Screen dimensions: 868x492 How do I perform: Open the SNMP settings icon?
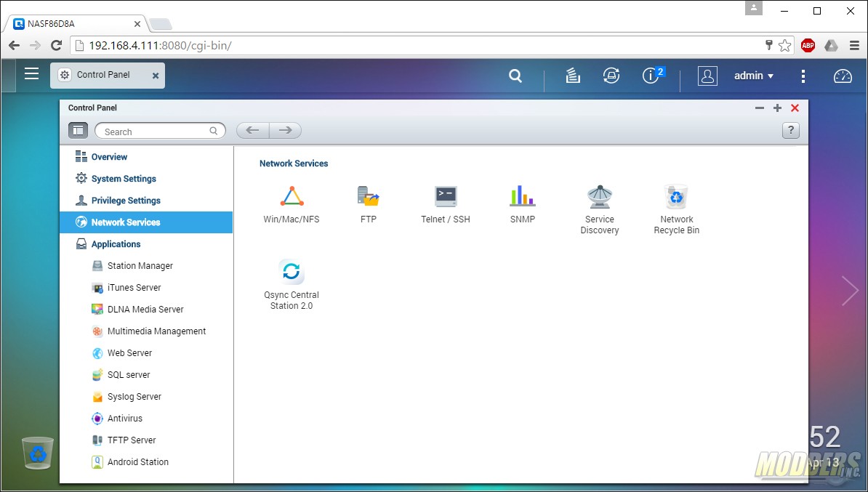[x=523, y=203]
